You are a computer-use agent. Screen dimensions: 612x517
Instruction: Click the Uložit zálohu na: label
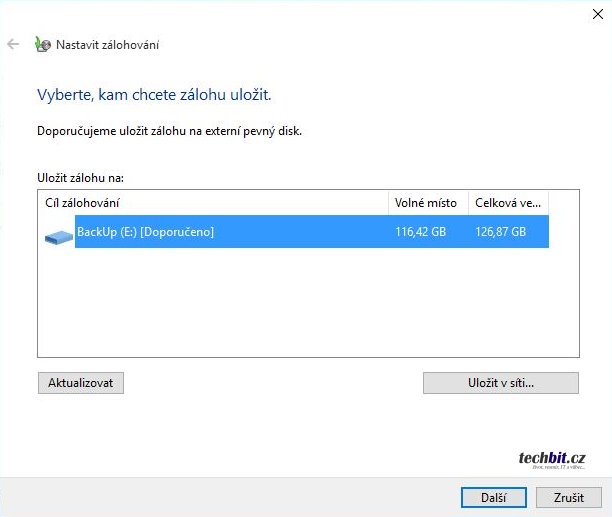click(79, 178)
